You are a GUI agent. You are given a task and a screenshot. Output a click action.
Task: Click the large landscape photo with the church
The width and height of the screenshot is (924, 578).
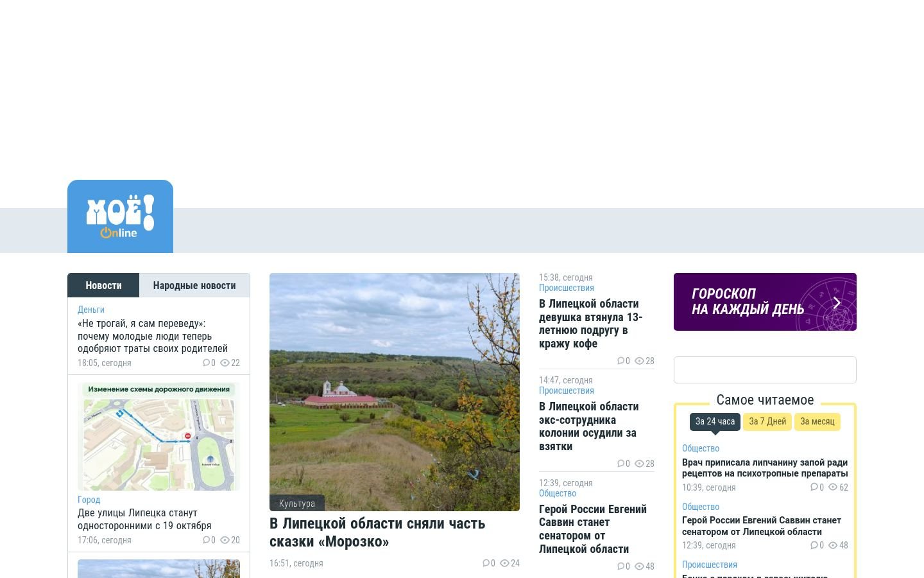point(395,392)
